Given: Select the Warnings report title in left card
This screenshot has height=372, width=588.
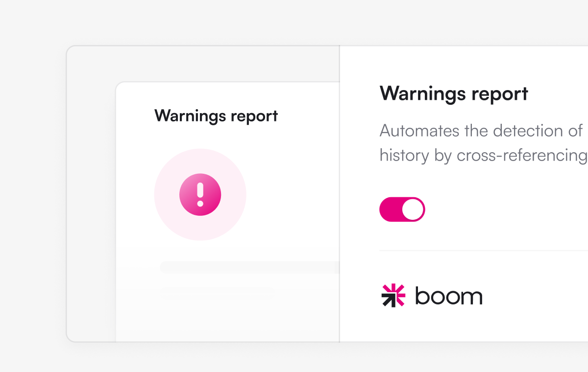Looking at the screenshot, I should point(216,116).
